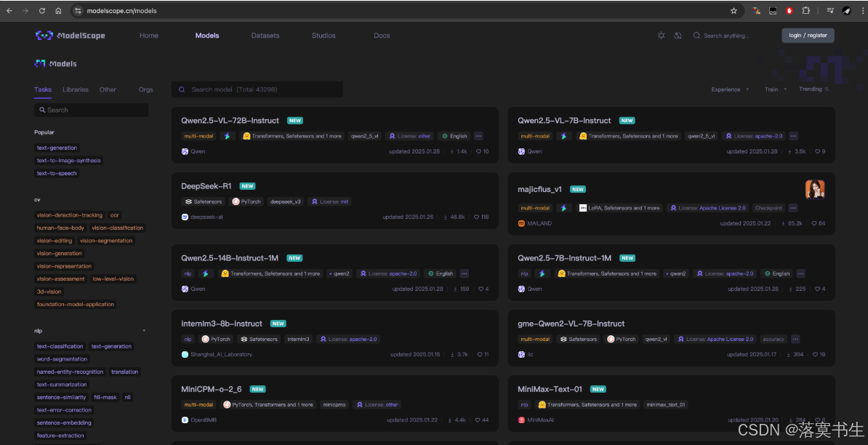The width and height of the screenshot is (868, 445).
Task: Click the MiniMaxAI organization avatar
Action: 521,420
